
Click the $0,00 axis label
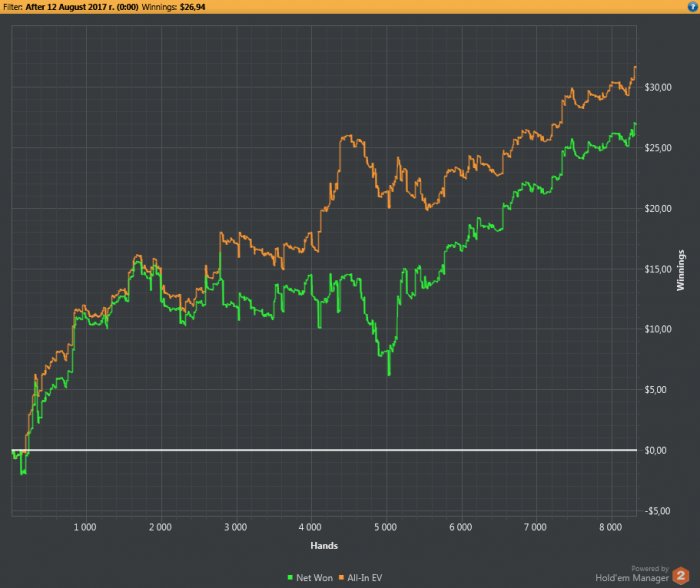(656, 450)
